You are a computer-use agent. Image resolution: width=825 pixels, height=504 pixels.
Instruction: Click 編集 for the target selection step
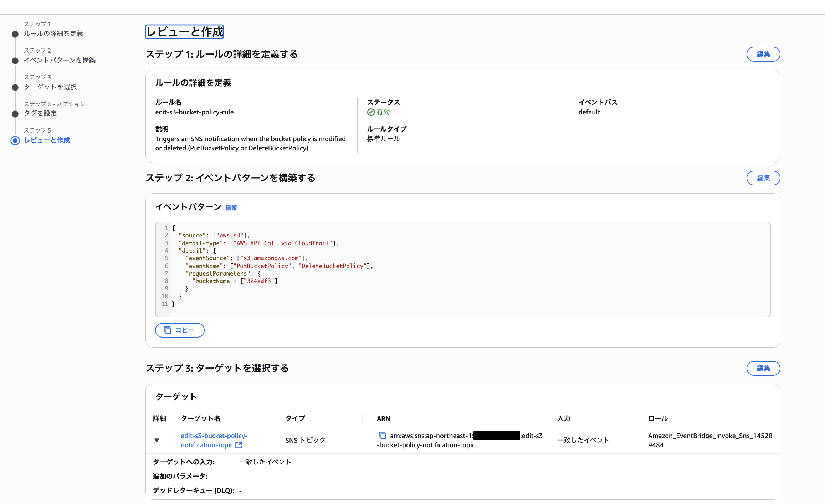(x=763, y=368)
